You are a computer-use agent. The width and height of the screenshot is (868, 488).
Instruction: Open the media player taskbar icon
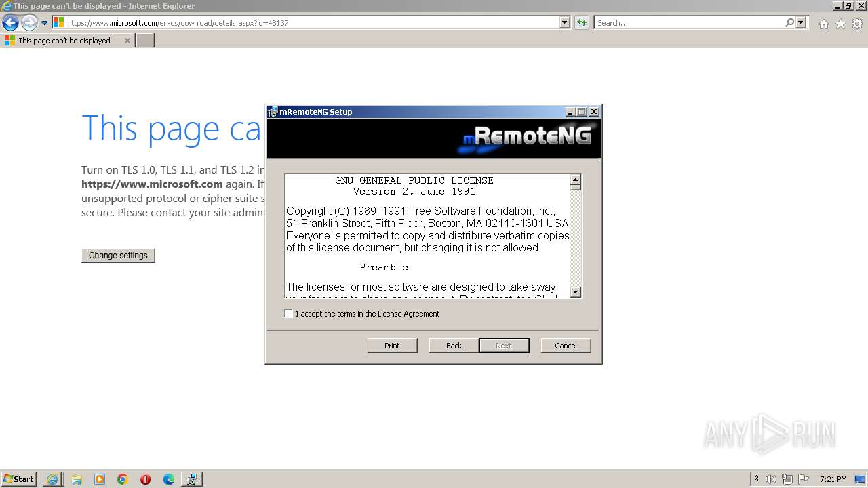point(100,479)
